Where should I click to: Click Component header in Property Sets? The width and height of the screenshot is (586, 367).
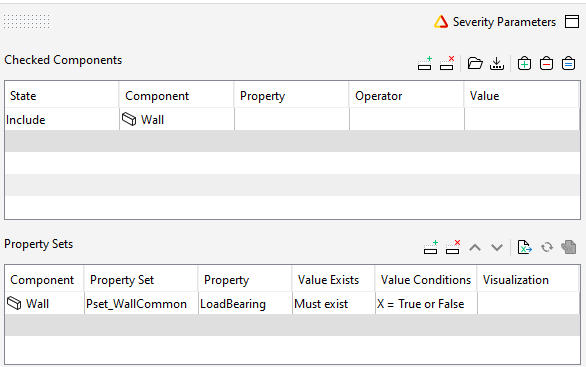click(x=44, y=280)
